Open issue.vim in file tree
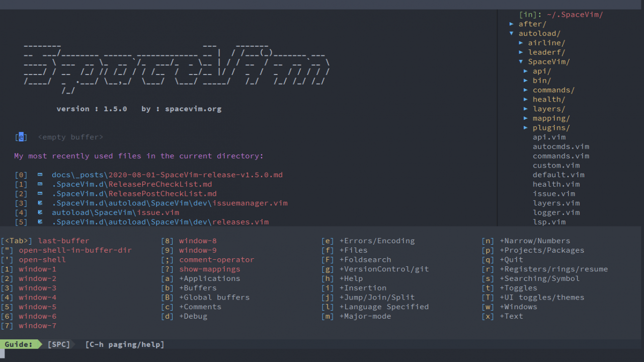 pyautogui.click(x=553, y=193)
